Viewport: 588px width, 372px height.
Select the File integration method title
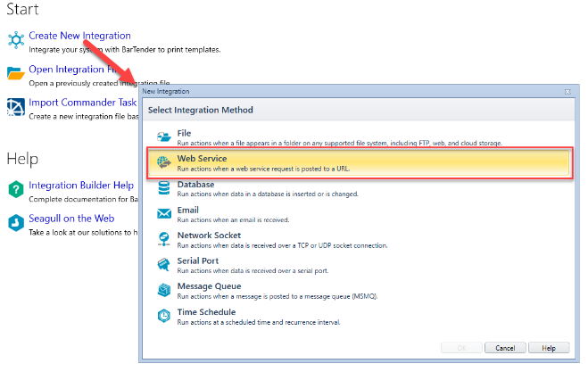coord(184,133)
